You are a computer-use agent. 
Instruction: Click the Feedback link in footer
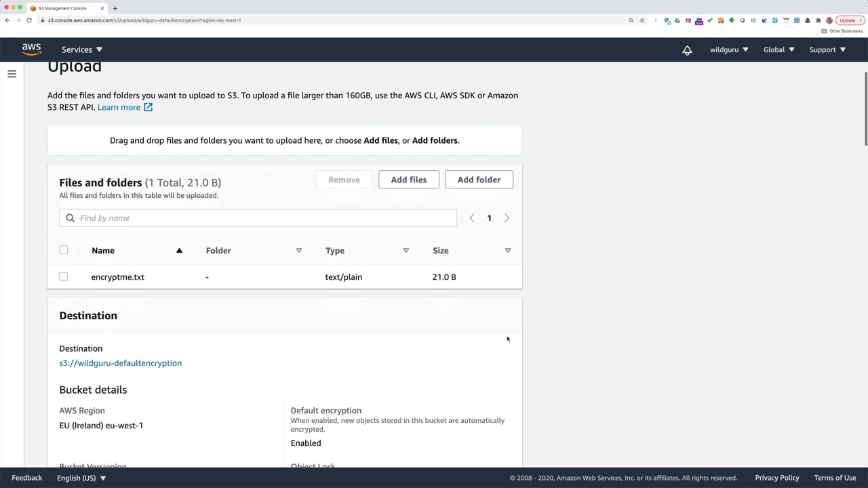[x=27, y=478]
